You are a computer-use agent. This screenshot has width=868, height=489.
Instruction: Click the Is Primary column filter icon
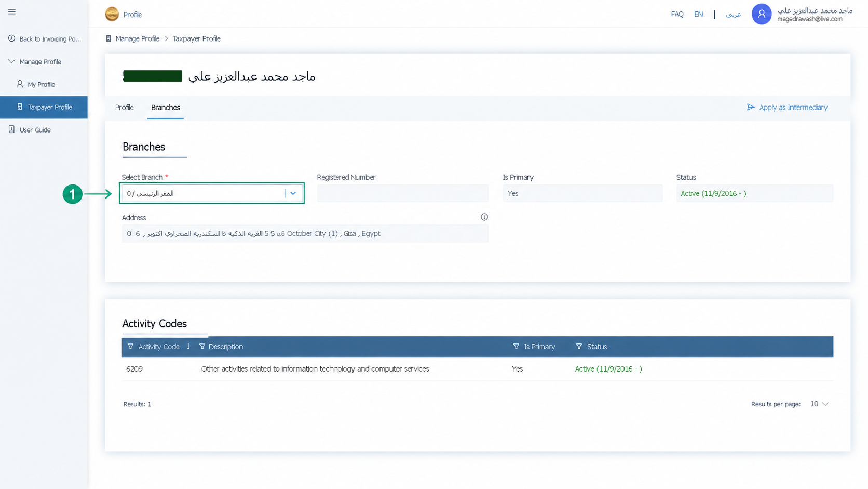pos(516,347)
